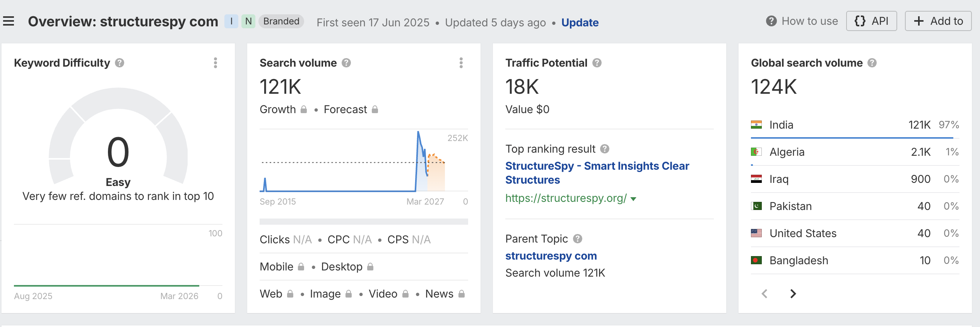The image size is (980, 327).
Task: Open the Search volume card options menu
Action: (x=461, y=63)
